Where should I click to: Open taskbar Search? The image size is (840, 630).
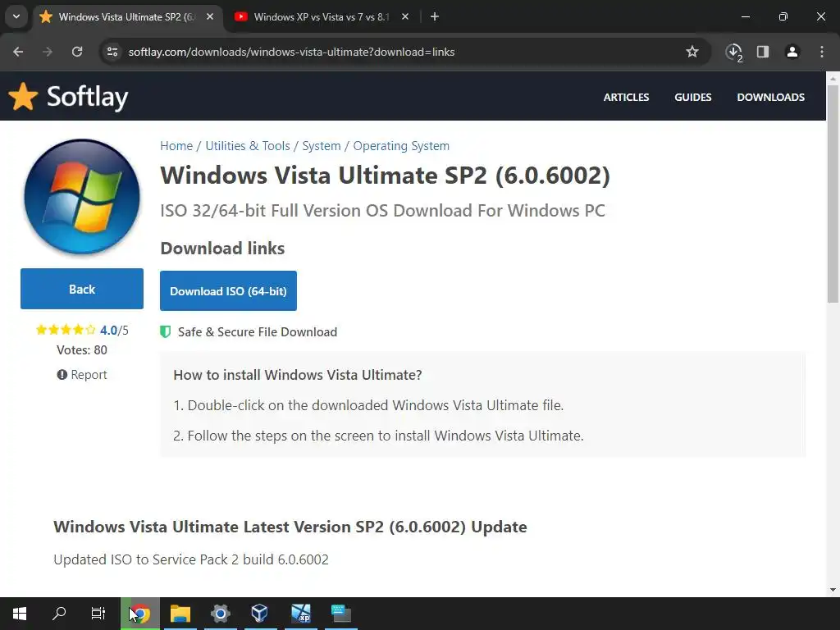coord(59,614)
